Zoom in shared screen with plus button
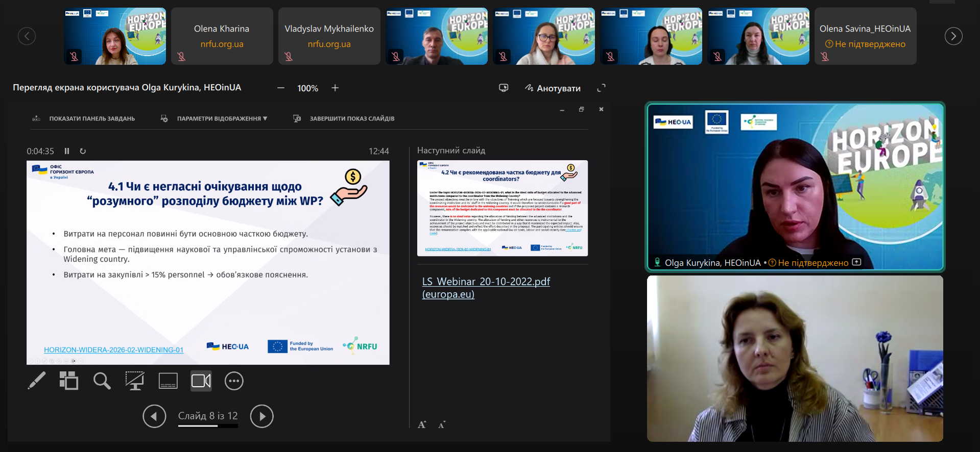 (335, 88)
